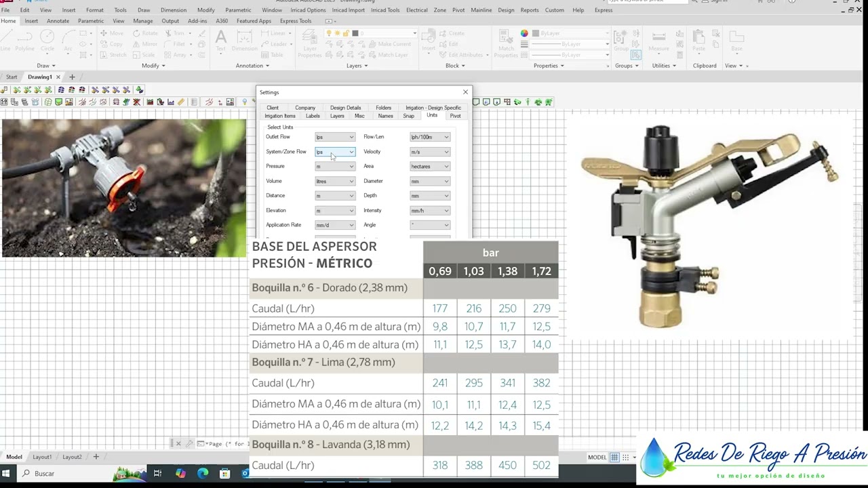The width and height of the screenshot is (868, 488).
Task: Open the Velocity units dropdown
Action: point(430,152)
